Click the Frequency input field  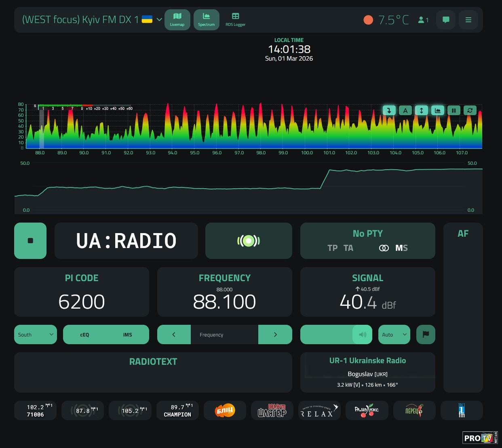click(x=224, y=334)
